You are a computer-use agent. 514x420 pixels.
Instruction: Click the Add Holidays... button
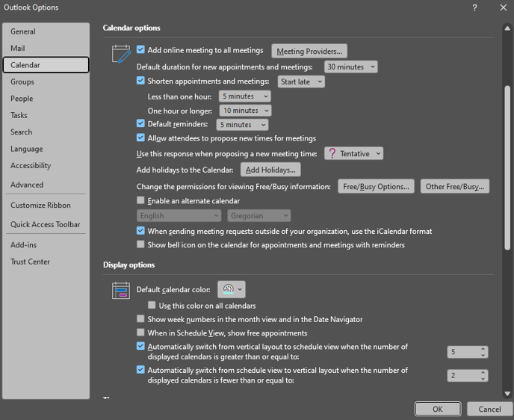click(x=270, y=170)
